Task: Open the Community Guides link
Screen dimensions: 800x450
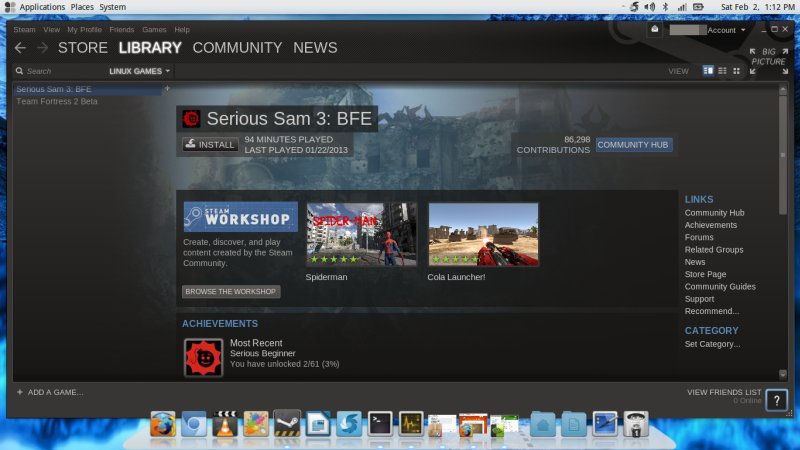Action: pos(720,287)
